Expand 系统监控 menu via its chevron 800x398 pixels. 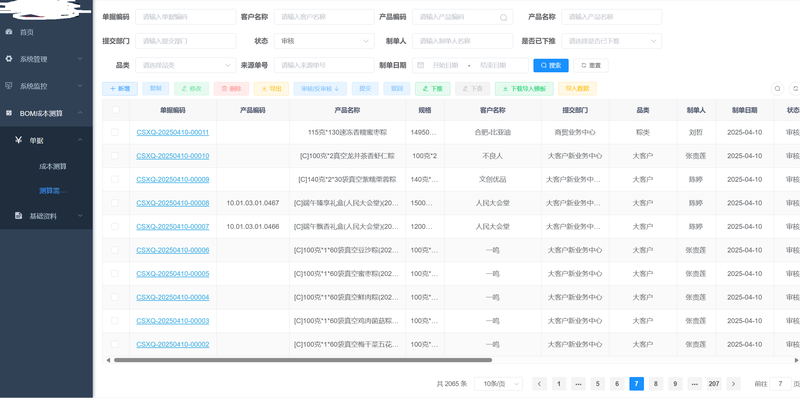coord(80,86)
